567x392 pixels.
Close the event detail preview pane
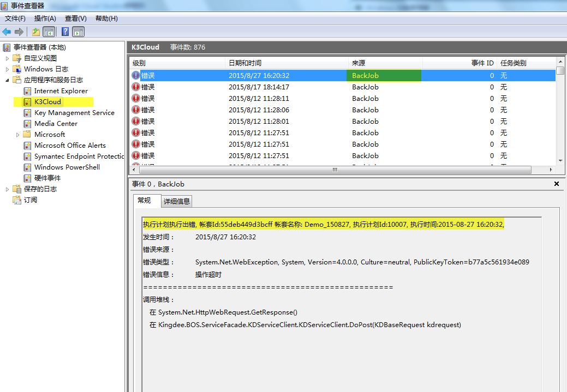point(557,184)
